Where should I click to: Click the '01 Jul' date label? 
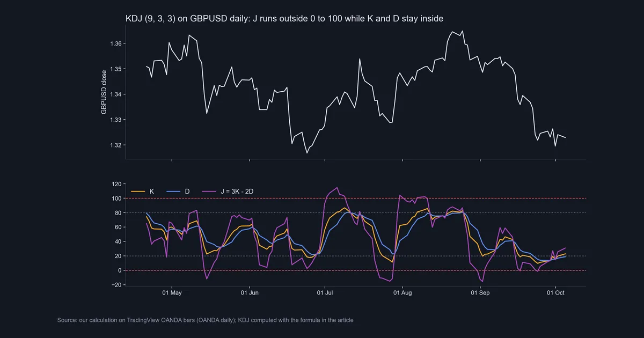pos(325,293)
